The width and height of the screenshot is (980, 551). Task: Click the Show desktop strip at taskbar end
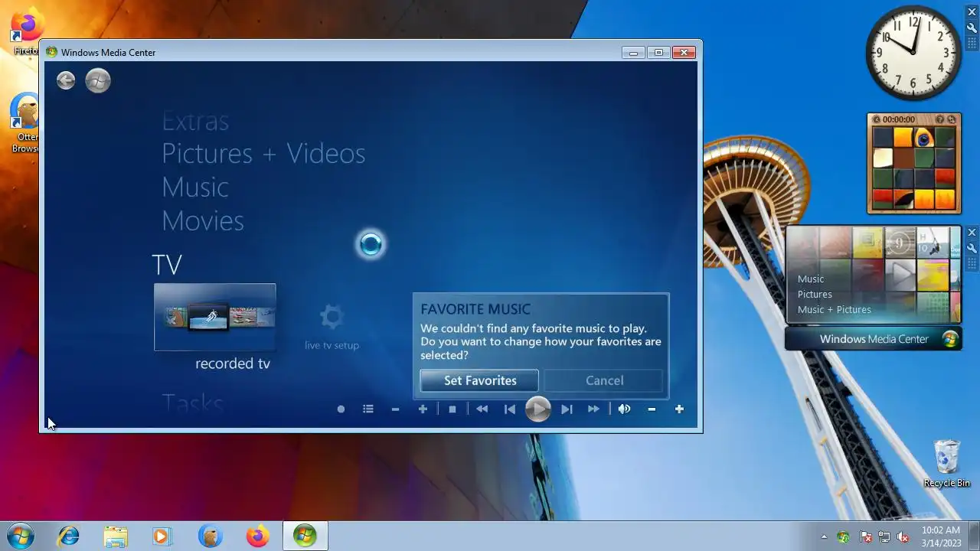click(x=975, y=536)
